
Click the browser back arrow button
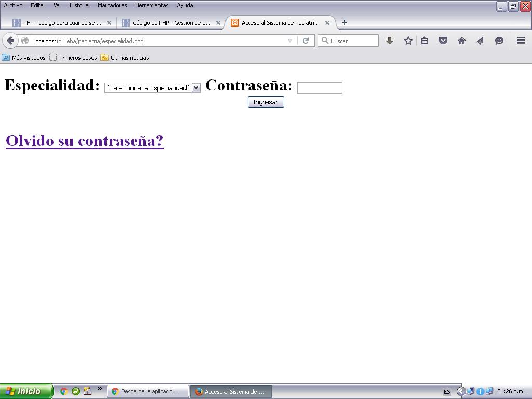pyautogui.click(x=10, y=41)
